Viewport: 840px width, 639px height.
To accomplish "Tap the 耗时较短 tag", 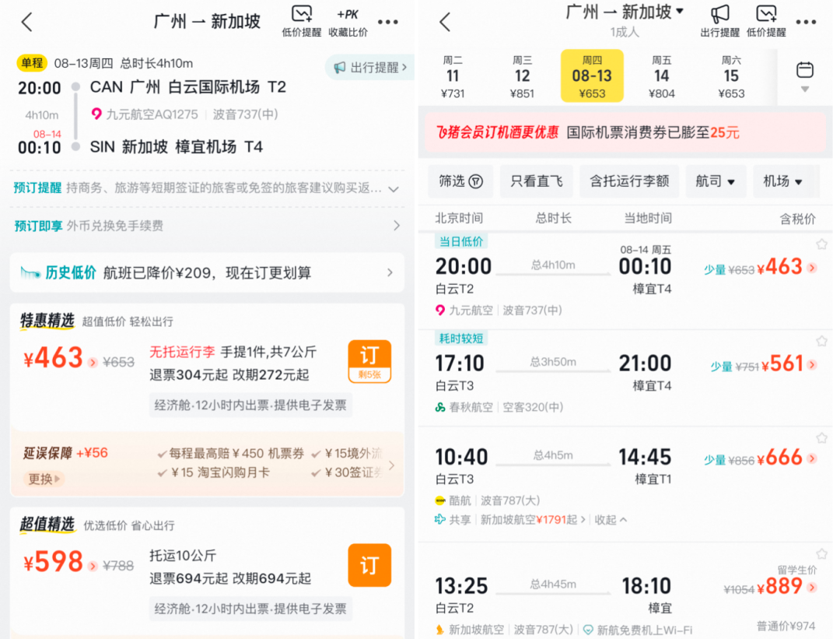I will pos(460,339).
